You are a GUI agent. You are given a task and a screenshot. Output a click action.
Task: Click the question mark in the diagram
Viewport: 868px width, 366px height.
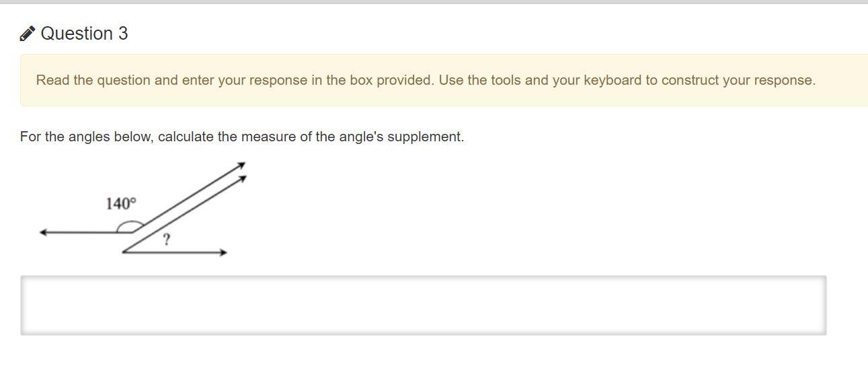167,239
